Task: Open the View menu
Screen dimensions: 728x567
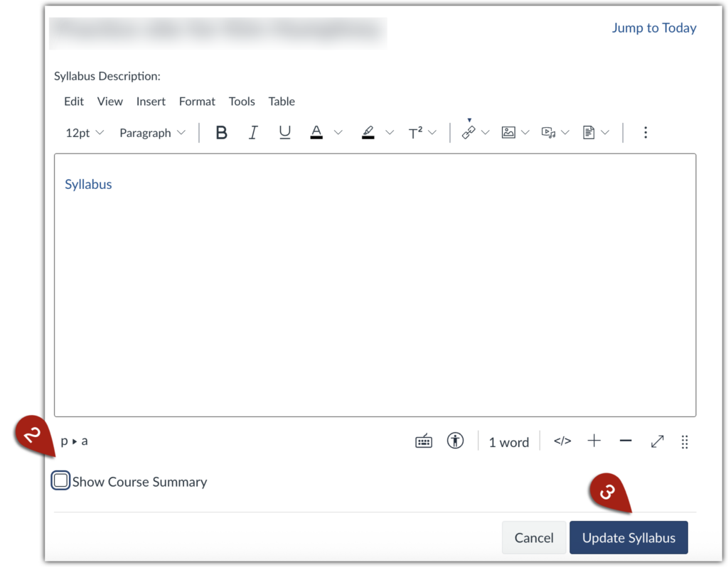Action: click(x=110, y=101)
